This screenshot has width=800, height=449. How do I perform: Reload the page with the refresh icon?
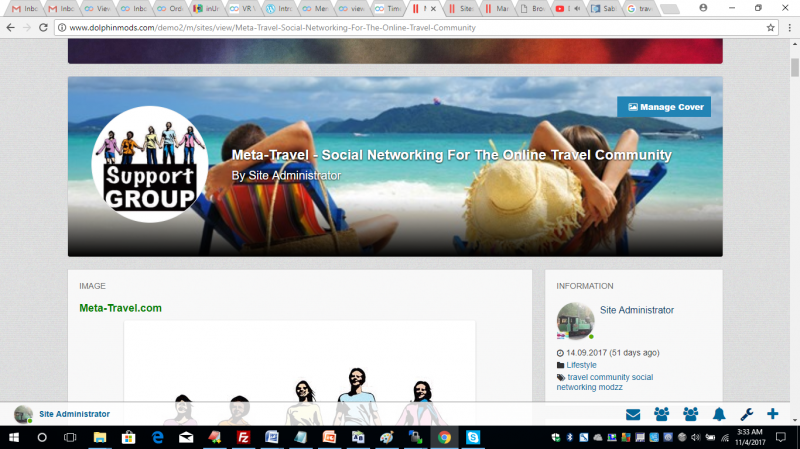pos(43,28)
